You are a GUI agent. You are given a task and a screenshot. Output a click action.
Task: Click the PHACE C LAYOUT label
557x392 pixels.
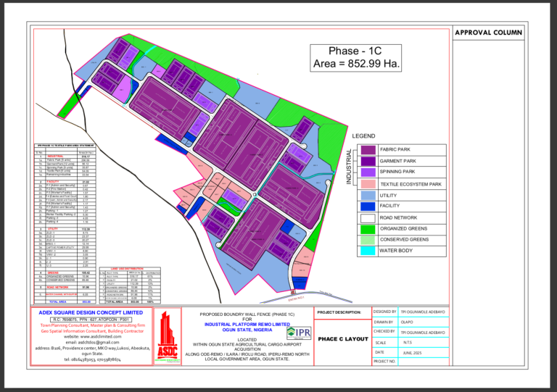(342, 338)
